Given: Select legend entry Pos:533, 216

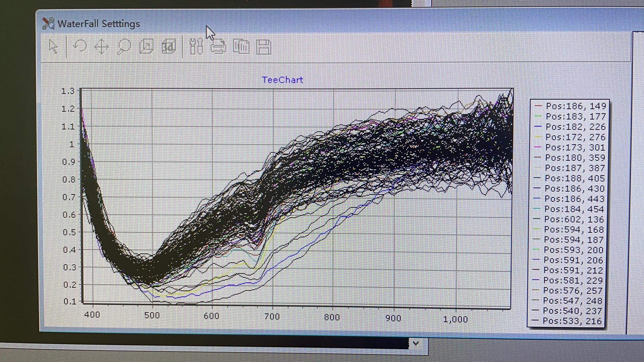Looking at the screenshot, I should click(572, 321).
